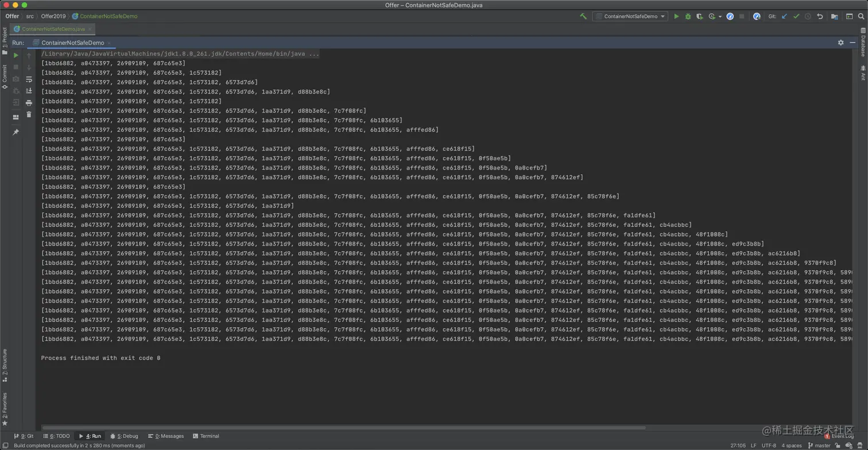Open the 6: TODO tool window
This screenshot has width=868, height=450.
56,436
